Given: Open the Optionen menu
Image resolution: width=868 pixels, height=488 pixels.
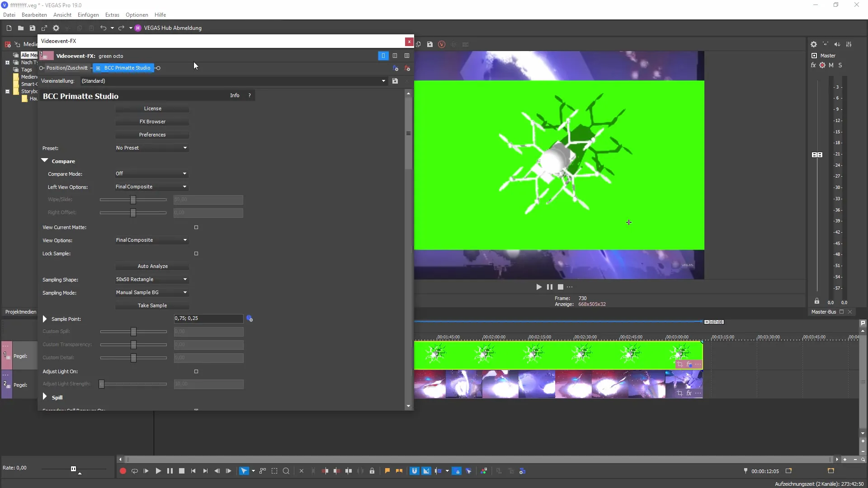Looking at the screenshot, I should (x=137, y=15).
